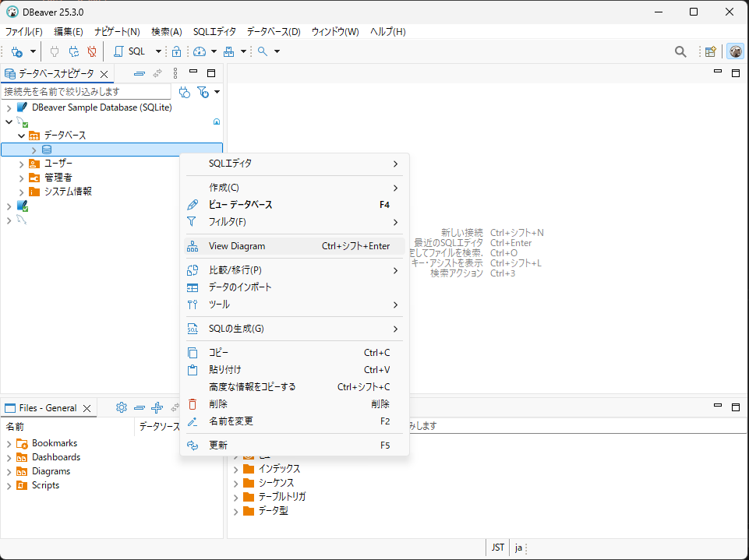The height and width of the screenshot is (560, 749).
Task: Open the dashboard gauge icon
Action: [200, 51]
